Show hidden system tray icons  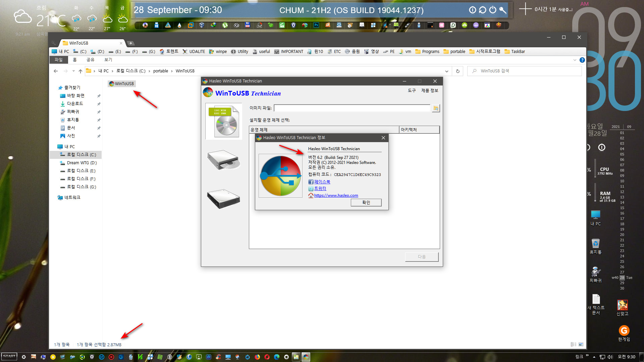point(594,357)
